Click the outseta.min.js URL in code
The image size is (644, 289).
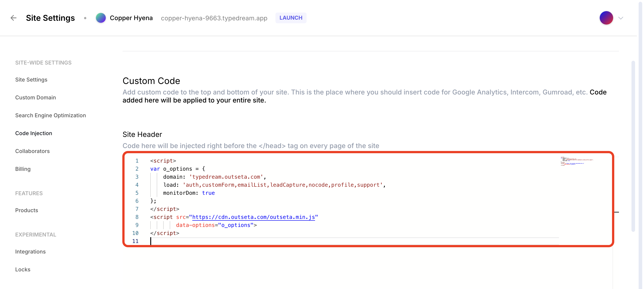[x=253, y=217]
